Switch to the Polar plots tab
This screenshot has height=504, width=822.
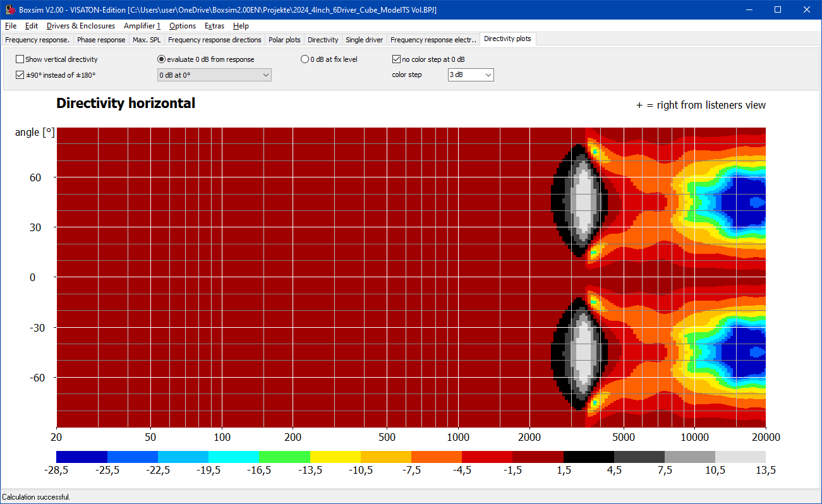pos(284,40)
